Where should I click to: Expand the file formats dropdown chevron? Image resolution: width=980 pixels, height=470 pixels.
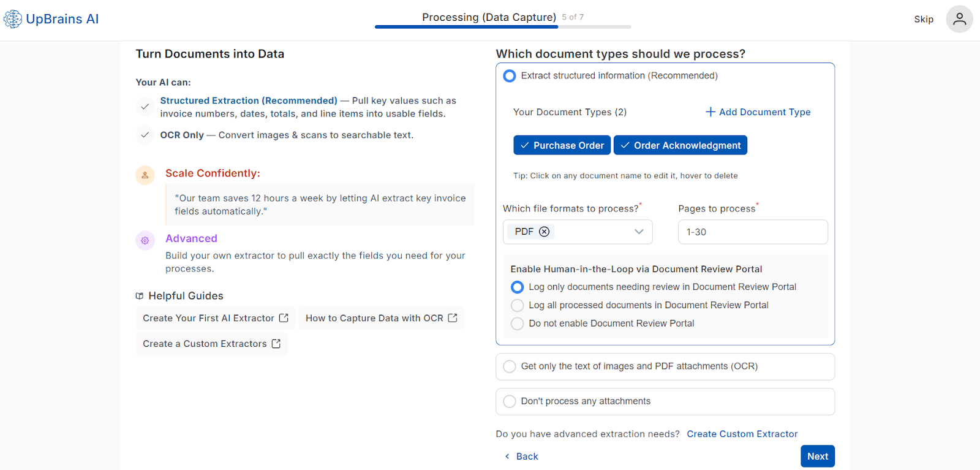[639, 232]
